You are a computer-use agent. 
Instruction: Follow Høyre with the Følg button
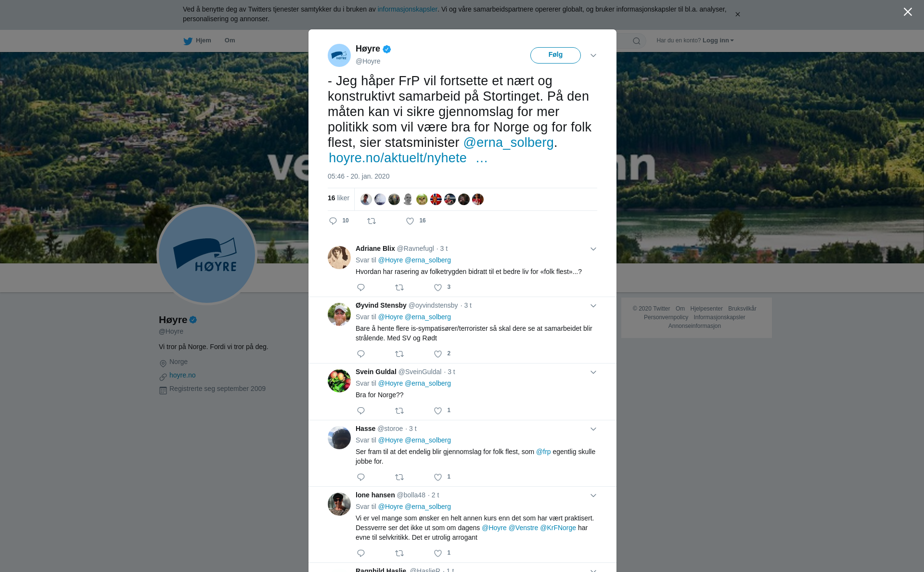point(555,55)
